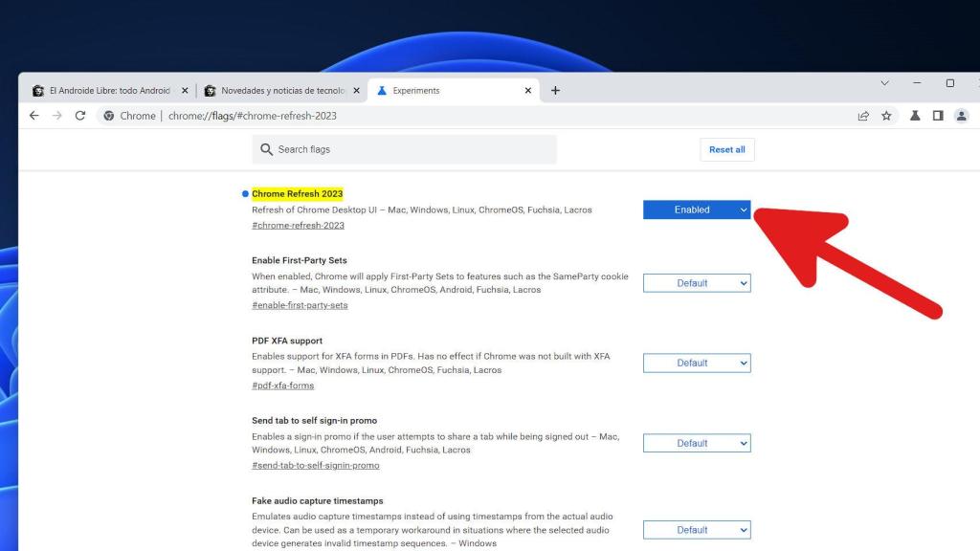Click the PDF XFA support heading
Viewport: 980px width, 551px height.
coord(287,341)
